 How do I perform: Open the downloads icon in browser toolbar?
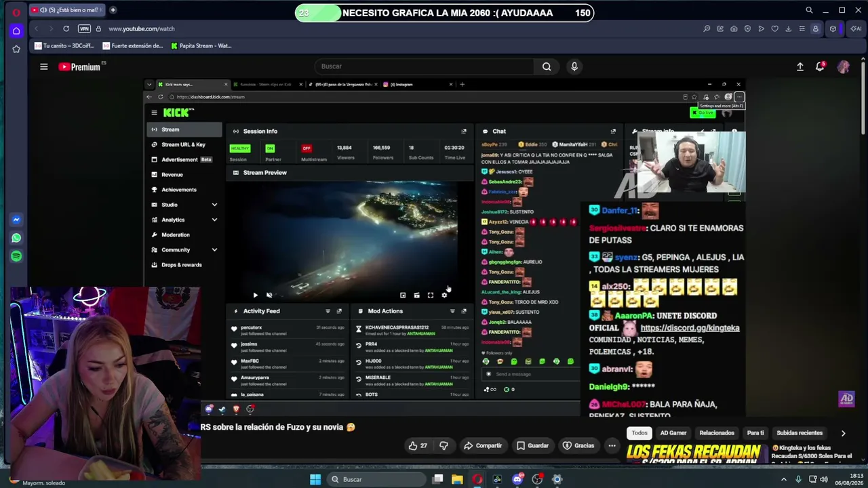click(x=788, y=28)
